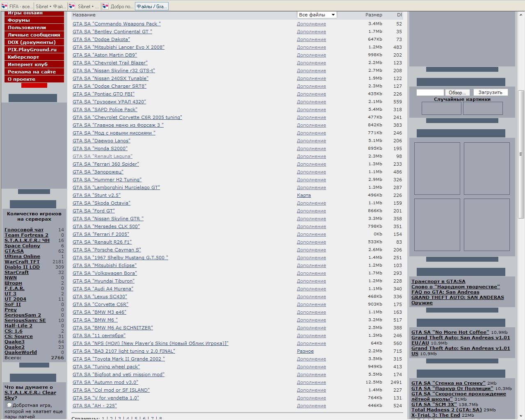The image size is (525, 420).
Task: Open GTA SA "Грузовик УРАЛ 4320" link
Action: [109, 102]
